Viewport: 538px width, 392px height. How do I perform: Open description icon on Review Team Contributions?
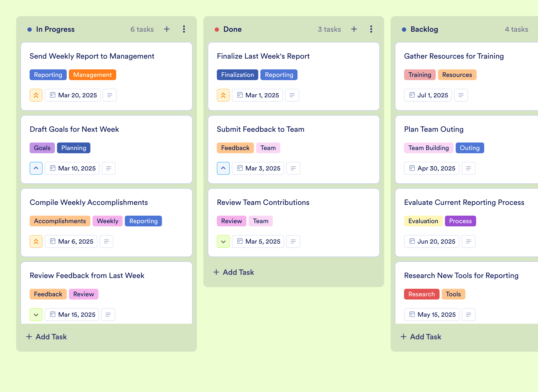click(293, 241)
